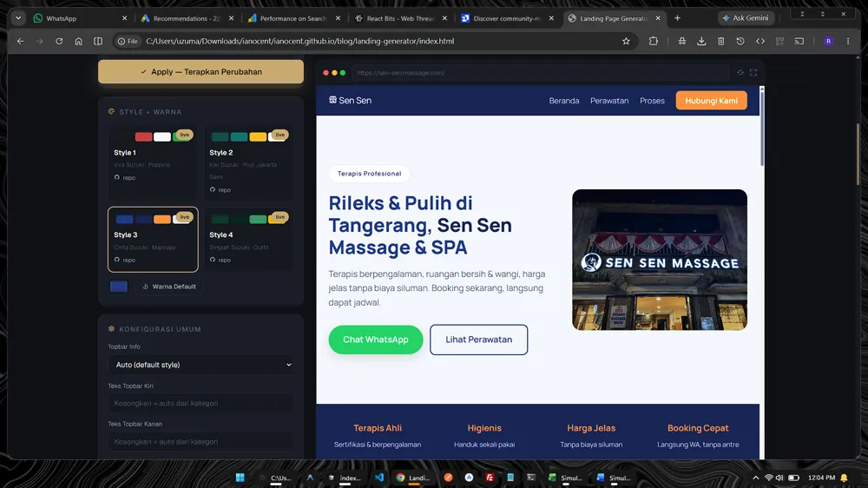
Task: Open the repo link under Style 2
Action: [220, 190]
